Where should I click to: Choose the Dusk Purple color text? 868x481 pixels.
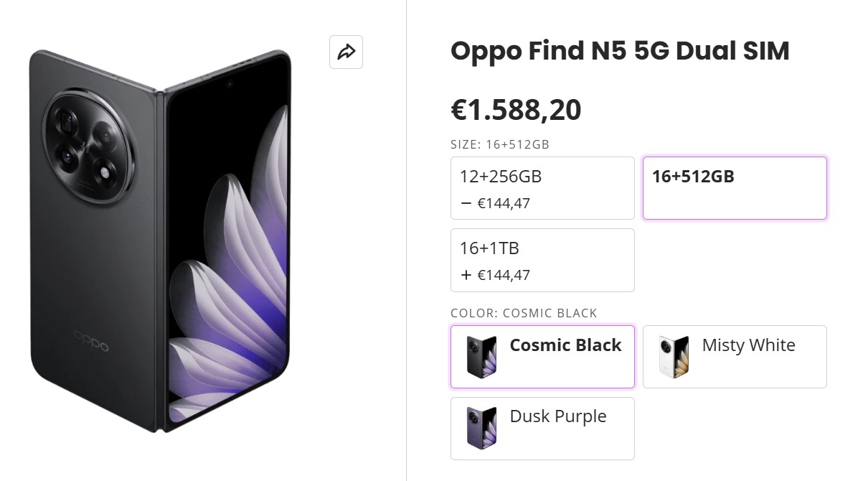pos(557,416)
